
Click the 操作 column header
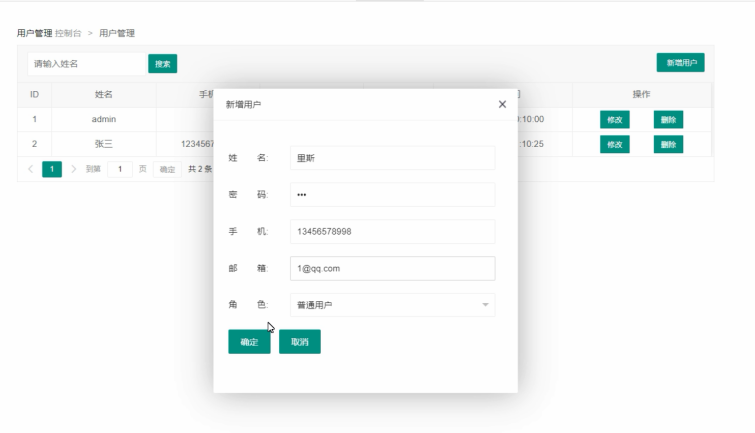point(641,94)
